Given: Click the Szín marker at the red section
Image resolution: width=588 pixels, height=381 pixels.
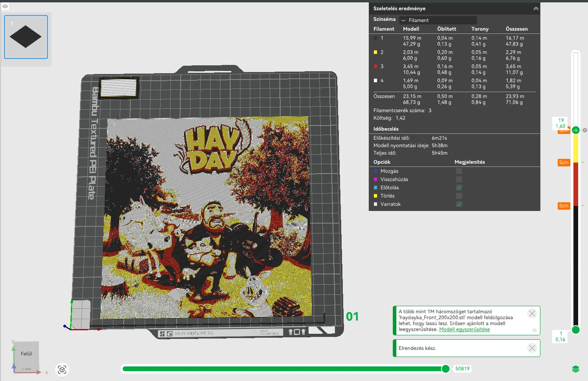Looking at the screenshot, I should [x=564, y=163].
